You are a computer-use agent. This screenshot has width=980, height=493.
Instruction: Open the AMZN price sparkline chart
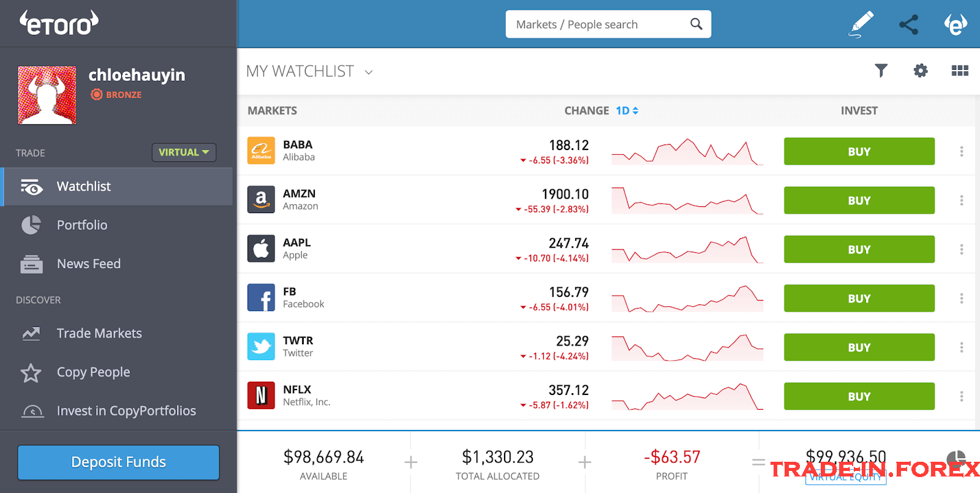click(x=687, y=201)
